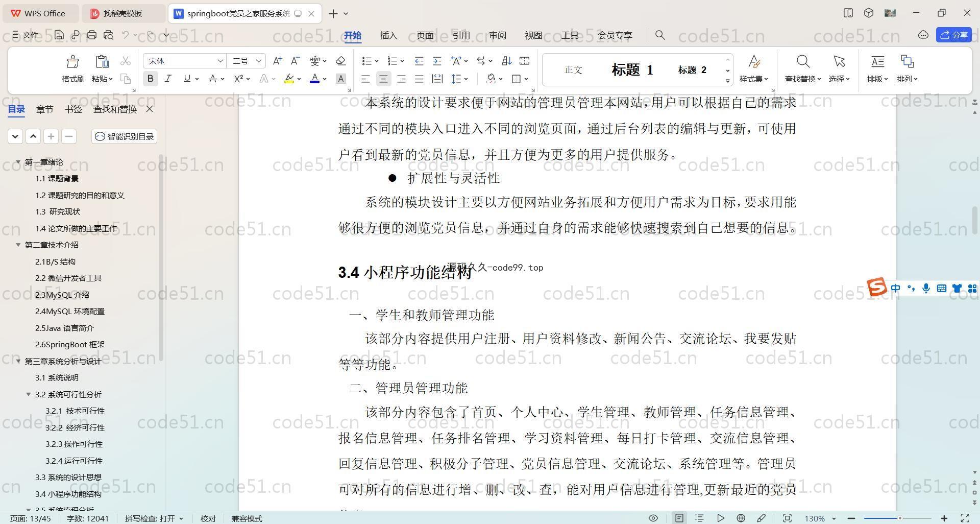
Task: Switch to the 找稻壳模板 window tab
Action: [x=124, y=13]
